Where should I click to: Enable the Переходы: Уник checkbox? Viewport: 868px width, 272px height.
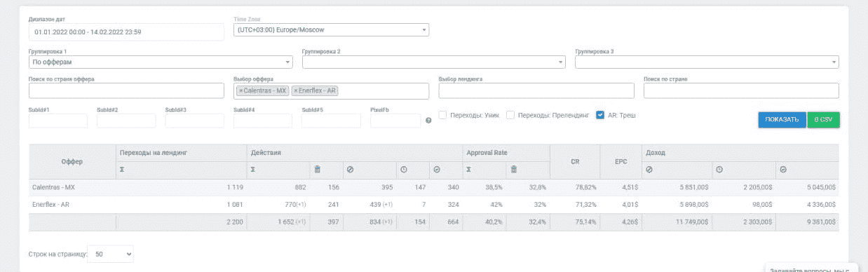pos(443,115)
